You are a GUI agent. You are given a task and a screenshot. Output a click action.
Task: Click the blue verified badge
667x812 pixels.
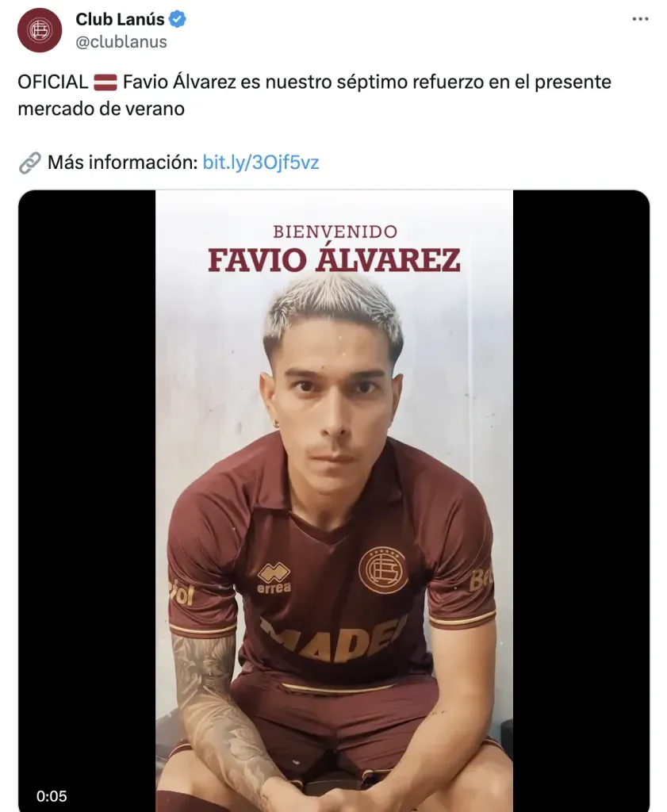(x=178, y=20)
